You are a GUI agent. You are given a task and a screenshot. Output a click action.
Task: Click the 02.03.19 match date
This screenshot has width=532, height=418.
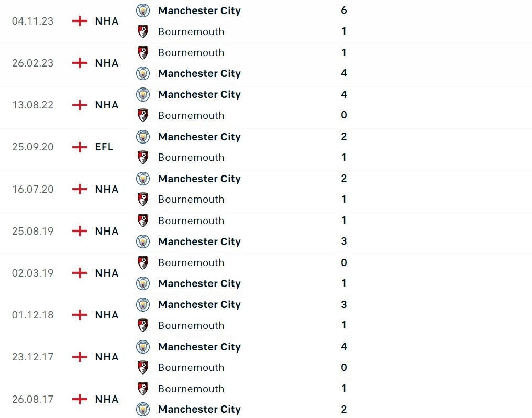click(x=32, y=273)
